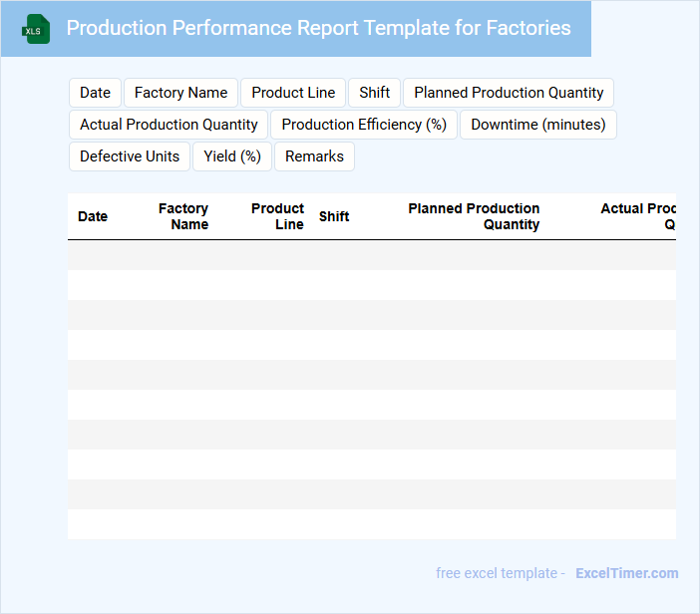
Task: Click the Shift tag button
Action: click(x=374, y=93)
